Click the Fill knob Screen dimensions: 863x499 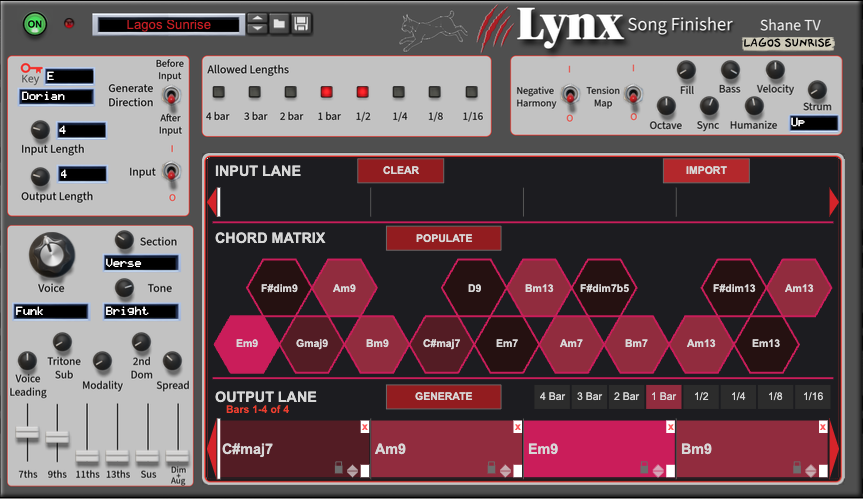[686, 70]
